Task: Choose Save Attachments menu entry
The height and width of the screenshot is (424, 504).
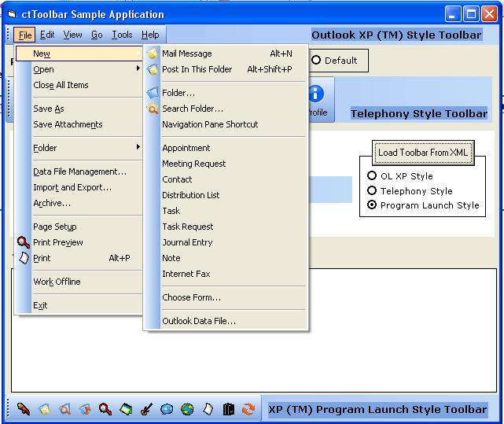Action: 79,124
